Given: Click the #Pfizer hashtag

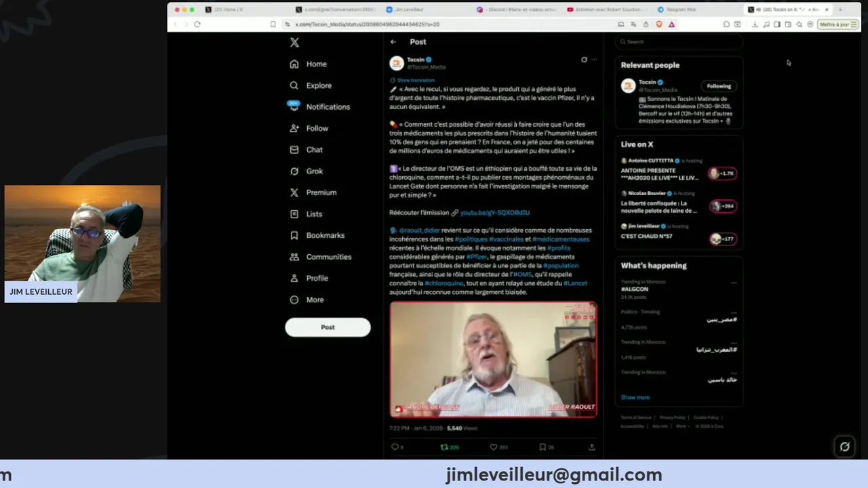Looking at the screenshot, I should pos(477,257).
